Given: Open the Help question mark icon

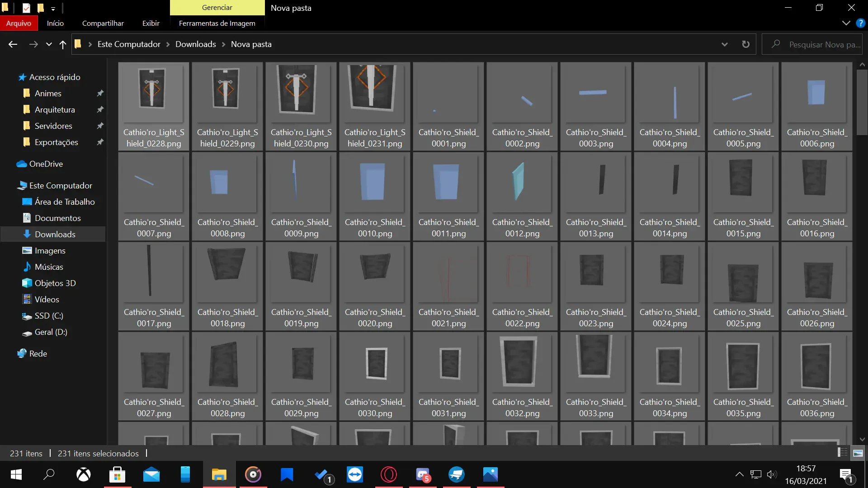Looking at the screenshot, I should (860, 23).
